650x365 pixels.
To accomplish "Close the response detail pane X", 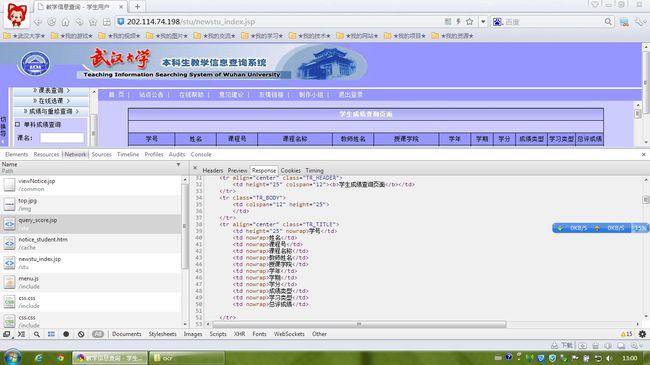I will 195,168.
